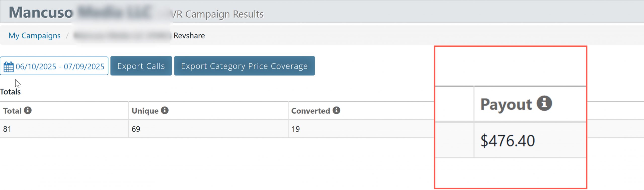Click the $476.40 payout amount
Viewport: 644px width, 190px height.
point(508,141)
